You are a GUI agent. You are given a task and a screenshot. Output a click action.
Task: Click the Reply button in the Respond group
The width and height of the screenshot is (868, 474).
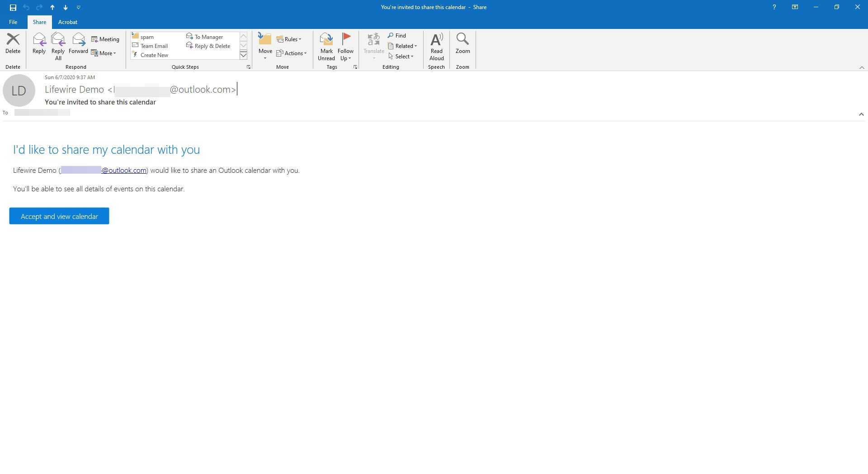point(39,44)
